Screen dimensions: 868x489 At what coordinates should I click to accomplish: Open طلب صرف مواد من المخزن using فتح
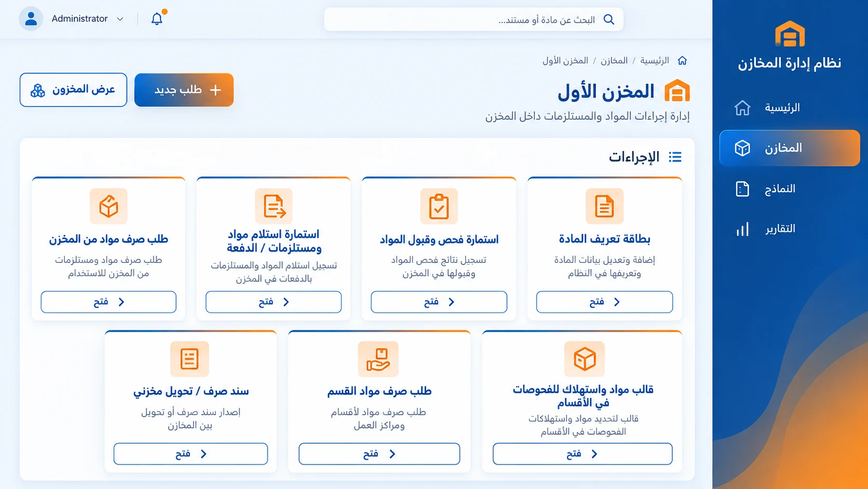[x=108, y=302]
